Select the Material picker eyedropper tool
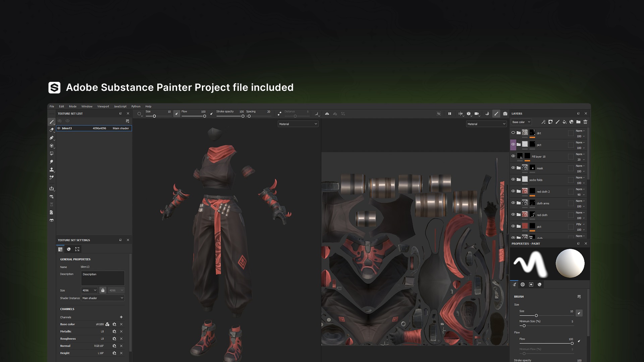 [x=52, y=177]
